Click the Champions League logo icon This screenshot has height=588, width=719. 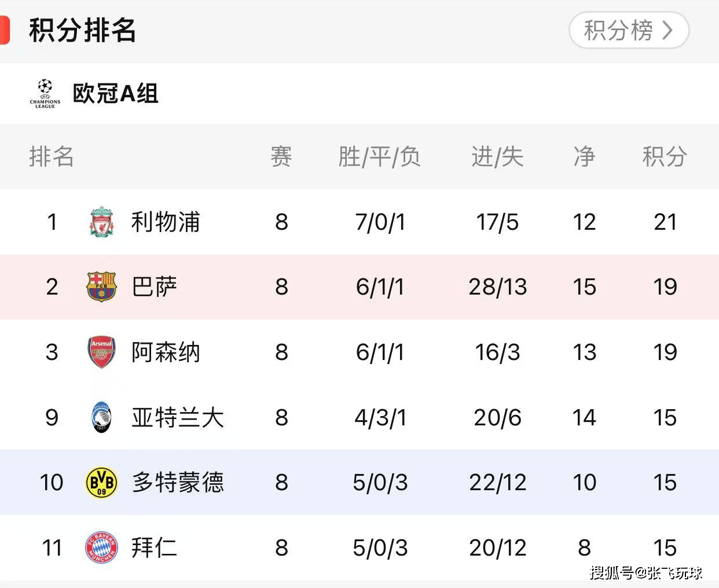(x=45, y=94)
